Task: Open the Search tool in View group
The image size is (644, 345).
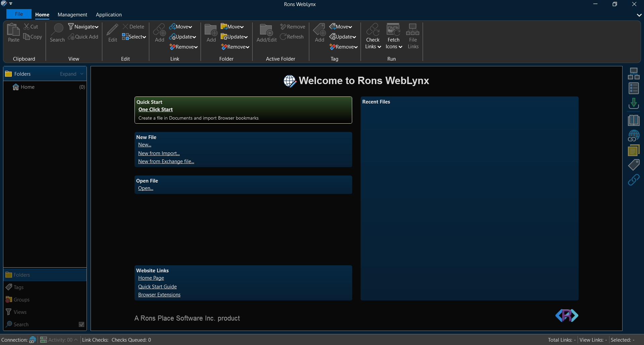Action: pyautogui.click(x=57, y=33)
